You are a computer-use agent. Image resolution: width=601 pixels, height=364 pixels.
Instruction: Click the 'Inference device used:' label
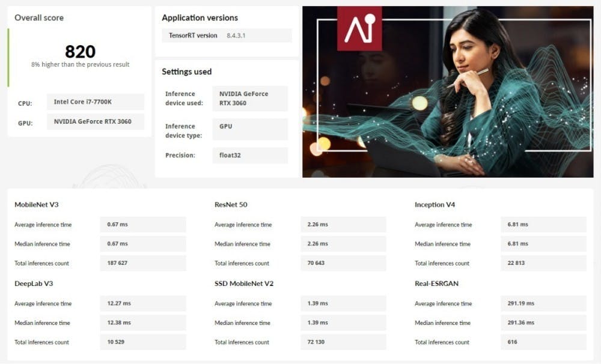click(184, 99)
